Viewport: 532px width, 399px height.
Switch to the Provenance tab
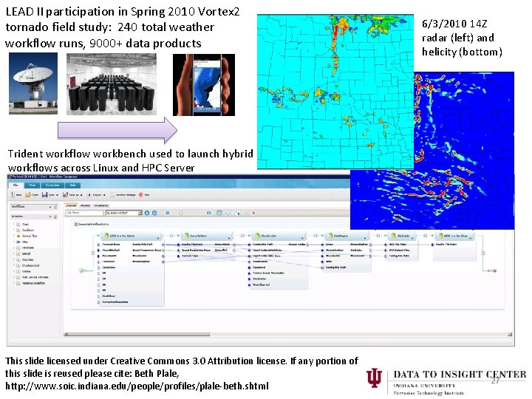[x=101, y=205]
